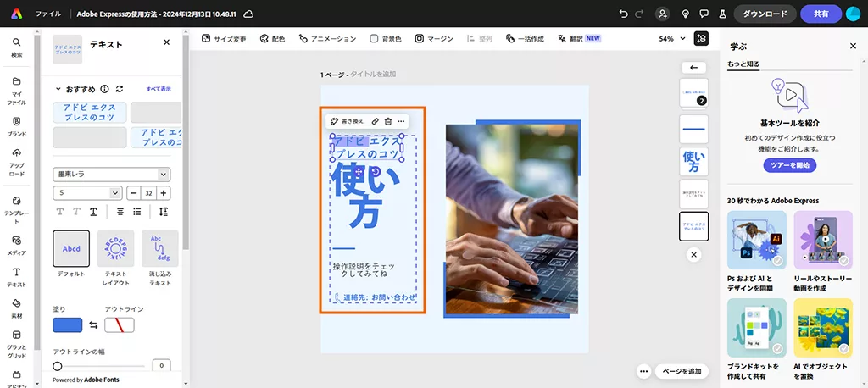The height and width of the screenshot is (388, 868).
Task: Collapse the おすすめ section
Action: (58, 89)
